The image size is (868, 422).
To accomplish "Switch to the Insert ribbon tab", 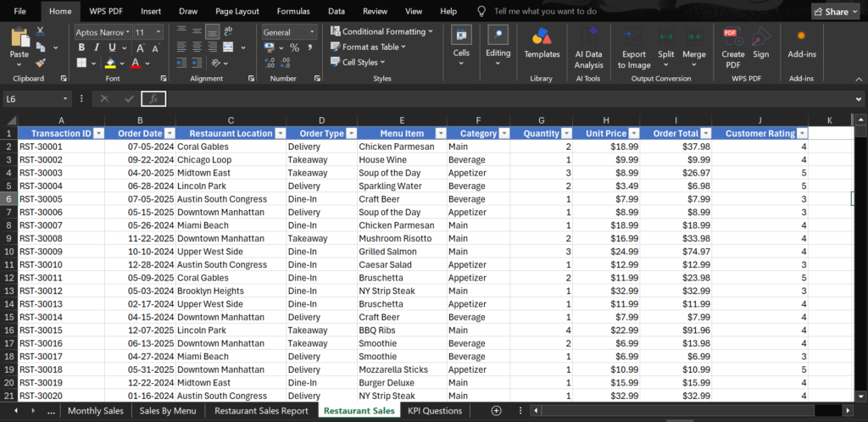I will [x=151, y=11].
